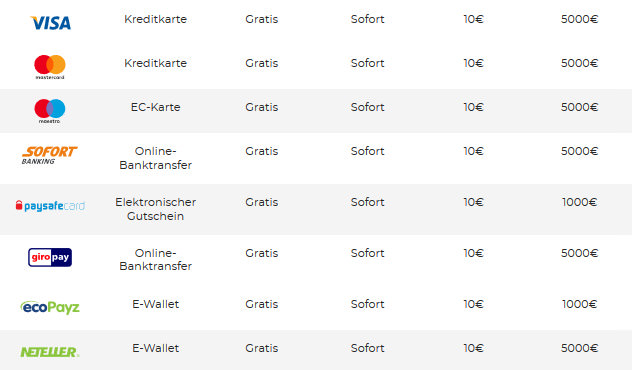
Task: Click 5000€ maximum in VISA row
Action: tap(580, 19)
